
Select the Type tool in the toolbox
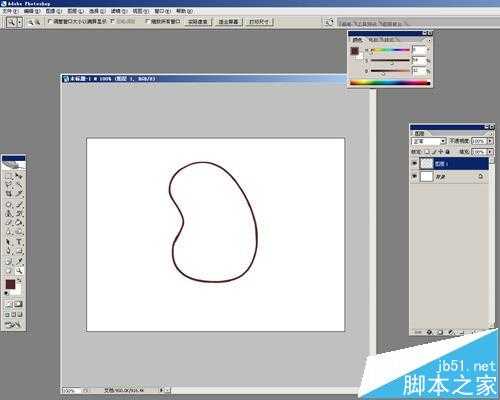coord(19,242)
